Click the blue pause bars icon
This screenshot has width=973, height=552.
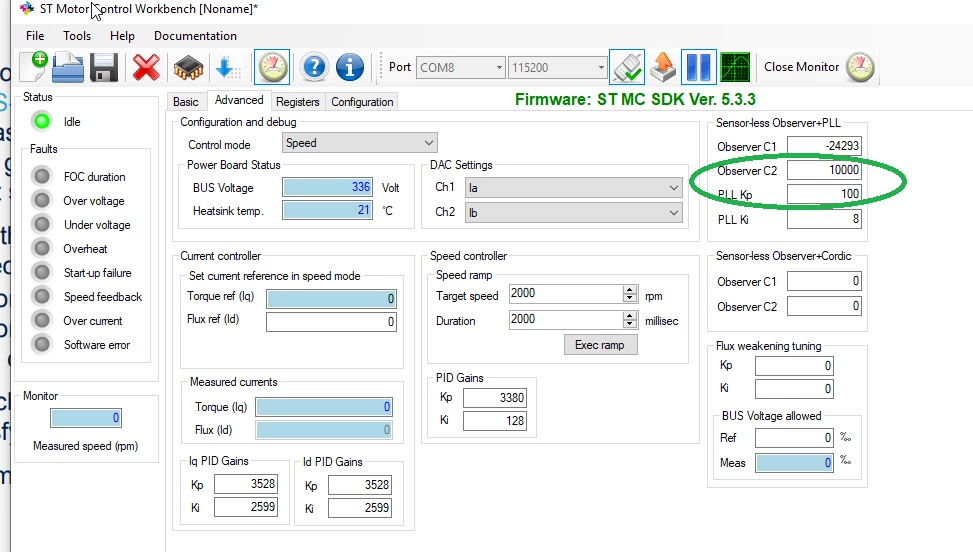tap(699, 67)
